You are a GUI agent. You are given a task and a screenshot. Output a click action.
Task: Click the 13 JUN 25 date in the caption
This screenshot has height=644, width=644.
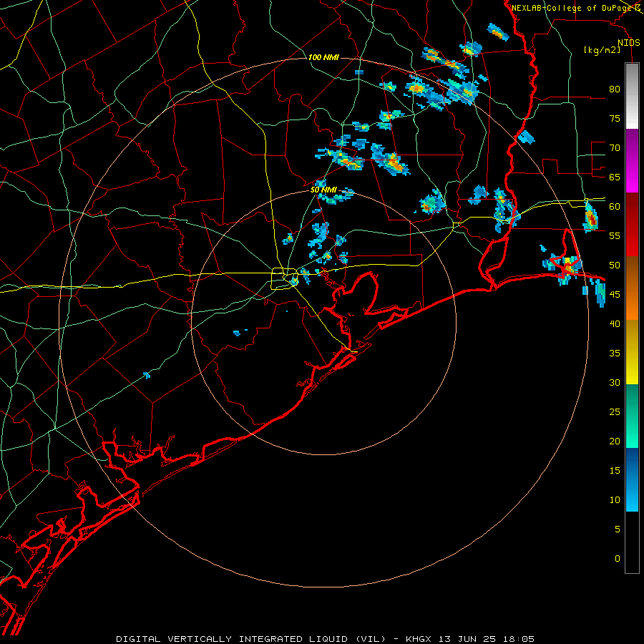(x=467, y=639)
